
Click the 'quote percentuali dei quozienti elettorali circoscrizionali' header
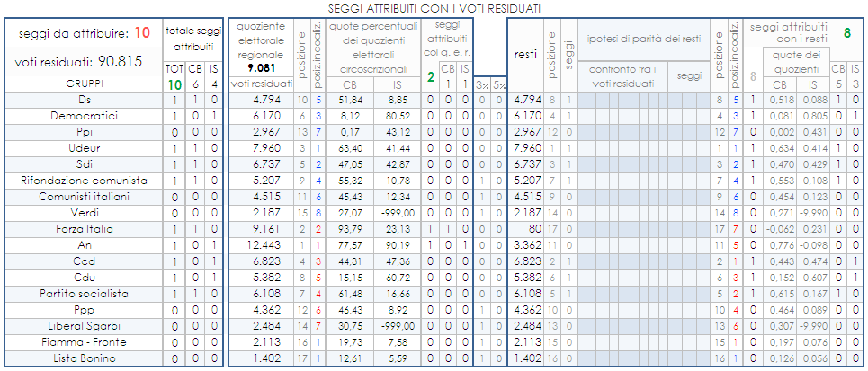373,46
